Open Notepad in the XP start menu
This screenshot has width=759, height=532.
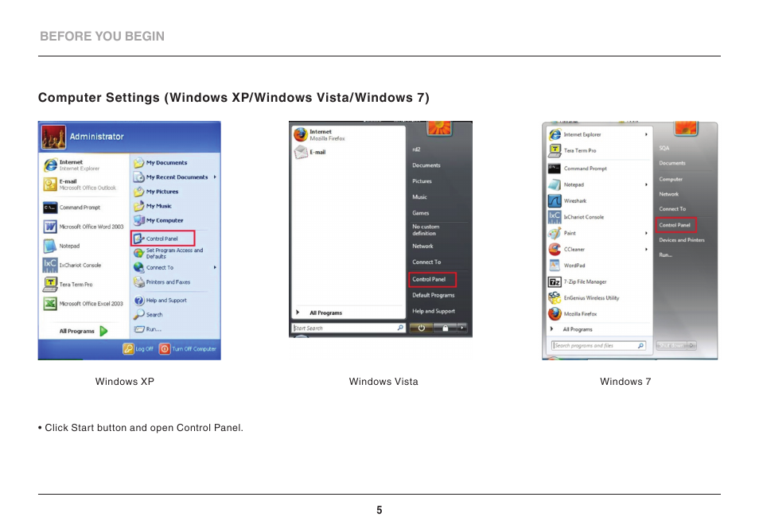62,246
